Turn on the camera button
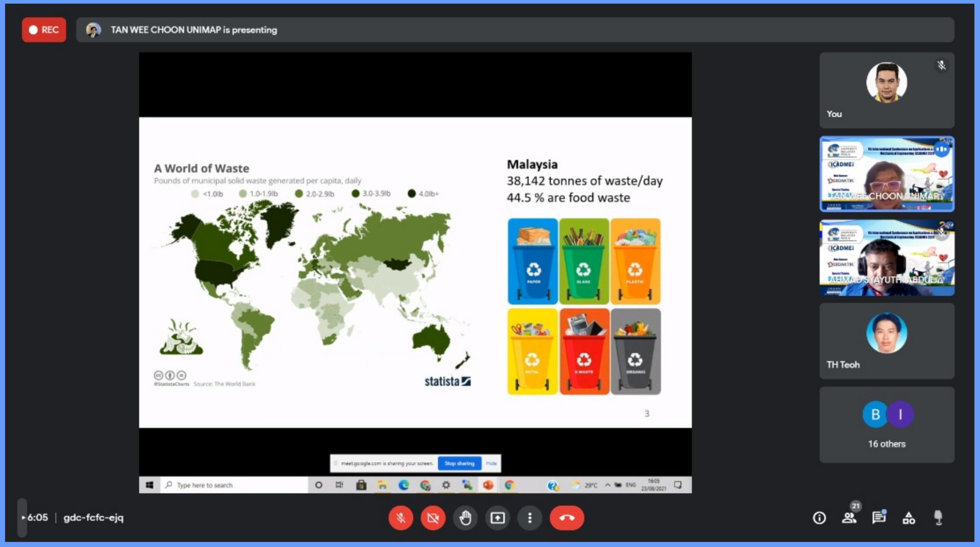This screenshot has width=980, height=547. pos(433,518)
